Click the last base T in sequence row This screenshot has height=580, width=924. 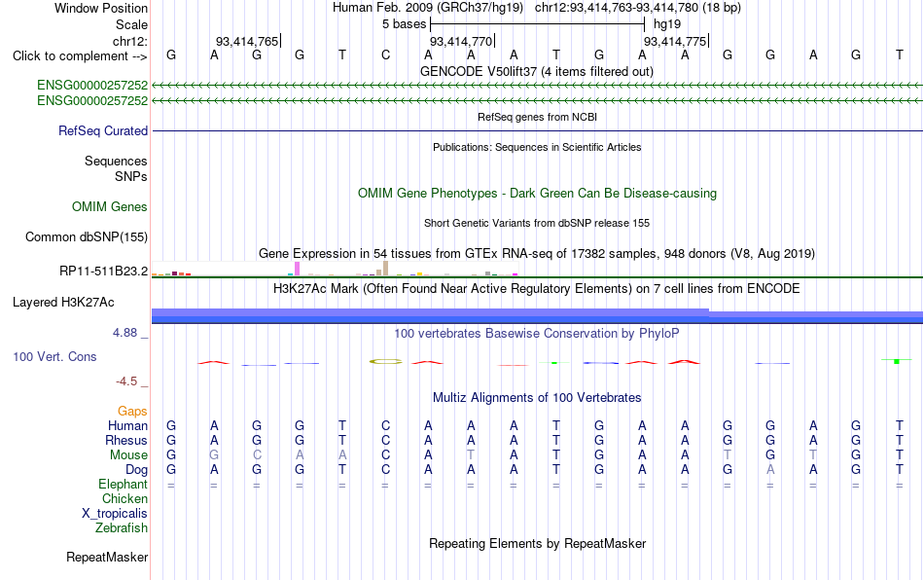[x=900, y=54]
